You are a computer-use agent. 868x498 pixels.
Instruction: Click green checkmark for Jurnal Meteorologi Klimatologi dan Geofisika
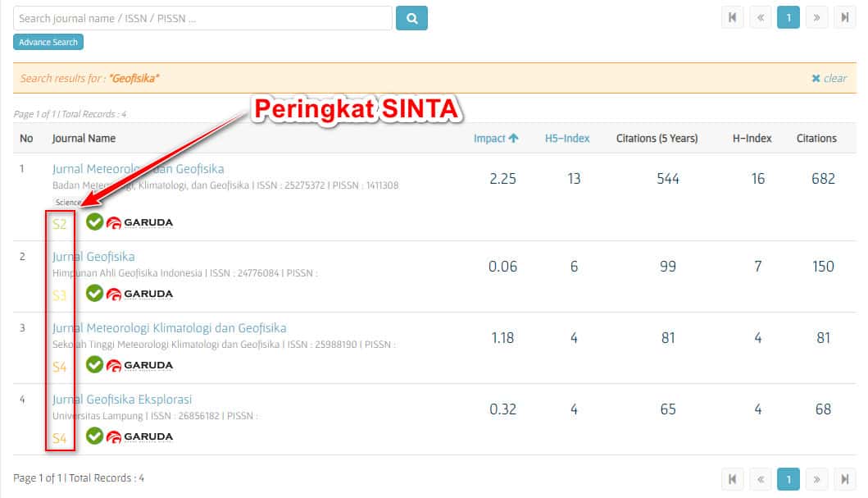click(x=94, y=365)
